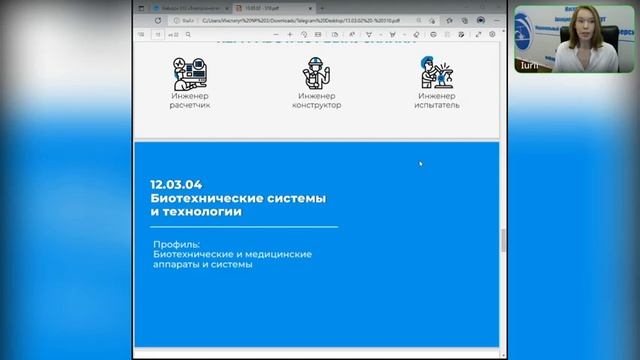Switch to the first browser tab

click(191, 8)
